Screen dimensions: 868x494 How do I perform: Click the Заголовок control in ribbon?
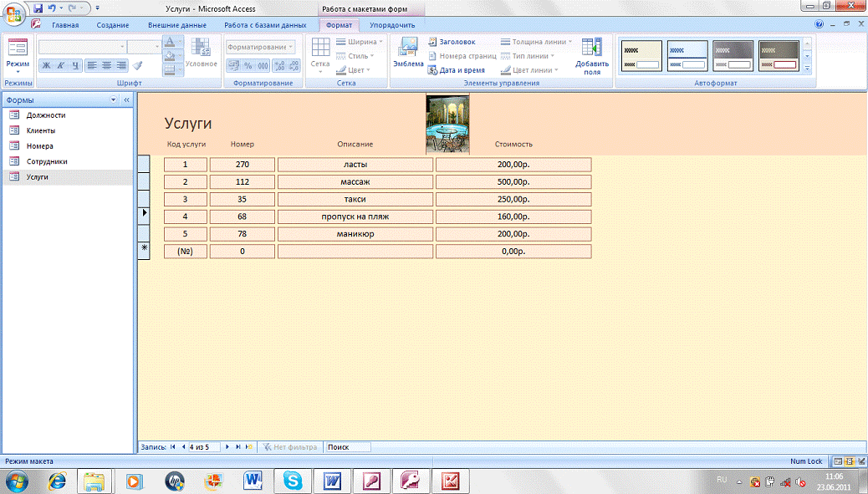[457, 42]
